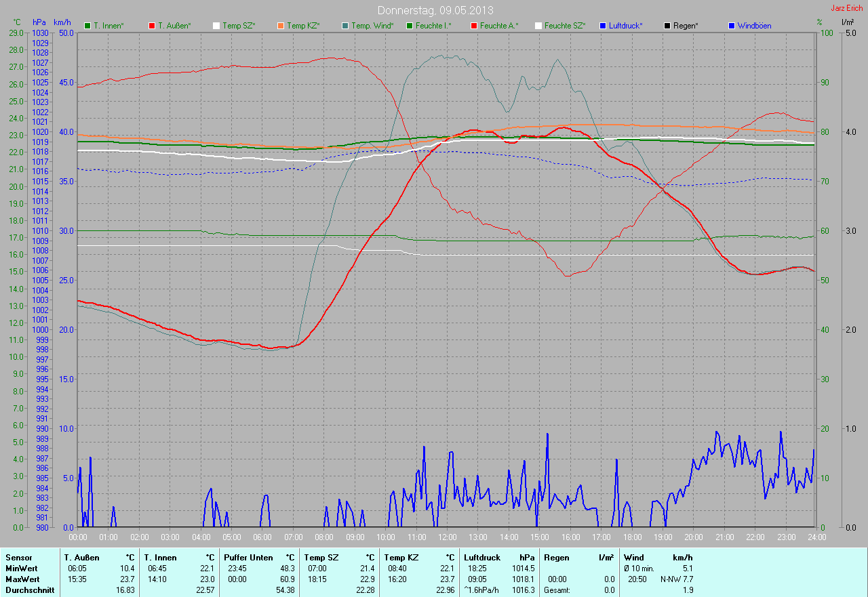Viewport: 868px width, 597px height.
Task: Click the 'T. Innen' column header in table
Action: (x=160, y=558)
